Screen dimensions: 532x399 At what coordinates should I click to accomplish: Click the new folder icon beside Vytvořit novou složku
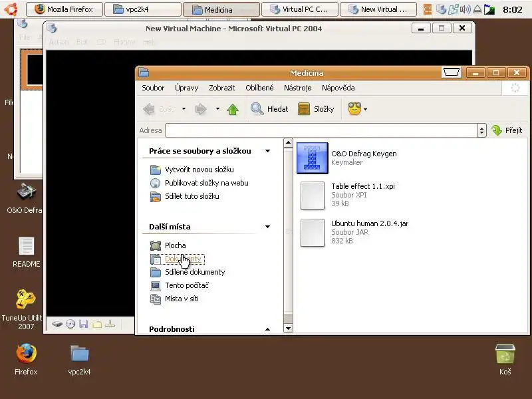pos(156,170)
